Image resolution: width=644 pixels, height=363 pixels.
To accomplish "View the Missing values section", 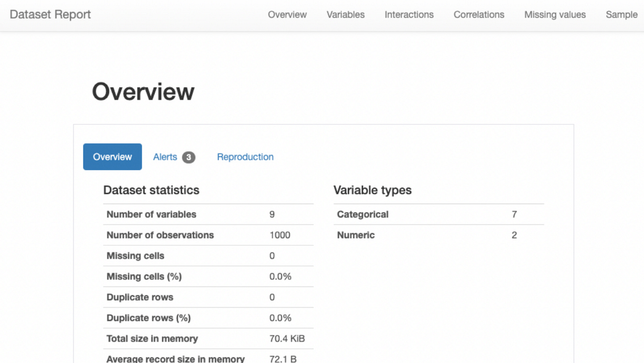I will [555, 15].
